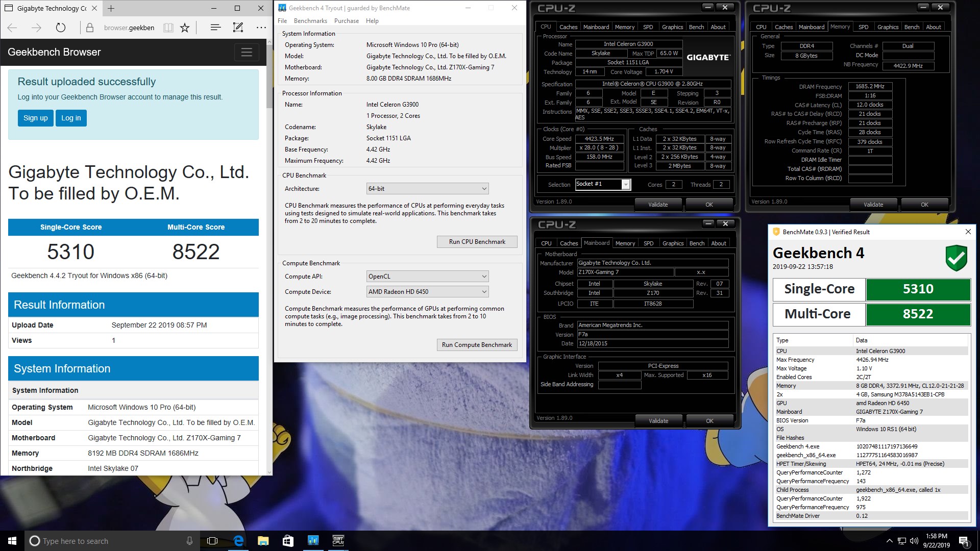
Task: Select the HPET Timer/Skewing row in BenchMate
Action: (x=871, y=464)
